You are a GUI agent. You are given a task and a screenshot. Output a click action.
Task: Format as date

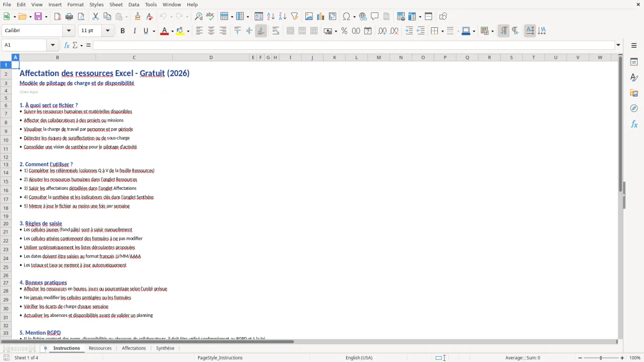pyautogui.click(x=368, y=31)
